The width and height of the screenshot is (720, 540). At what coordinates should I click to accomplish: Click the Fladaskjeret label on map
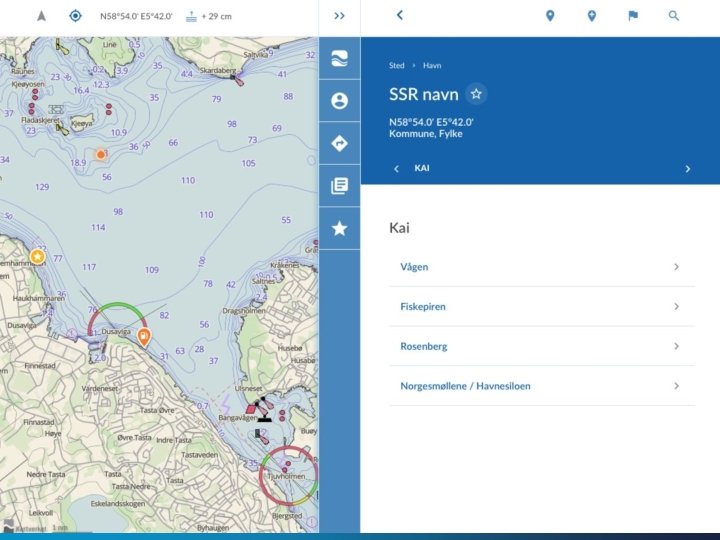(x=40, y=120)
